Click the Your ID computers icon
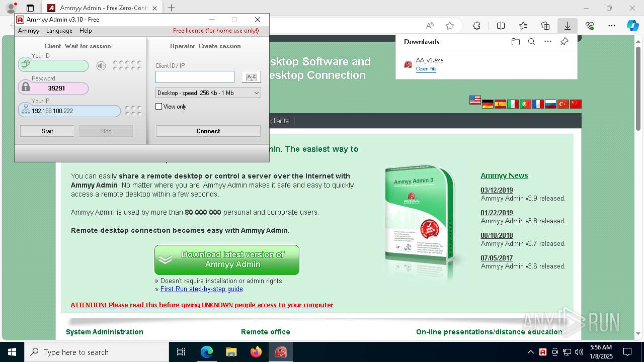Image resolution: width=644 pixels, height=362 pixels. [25, 65]
